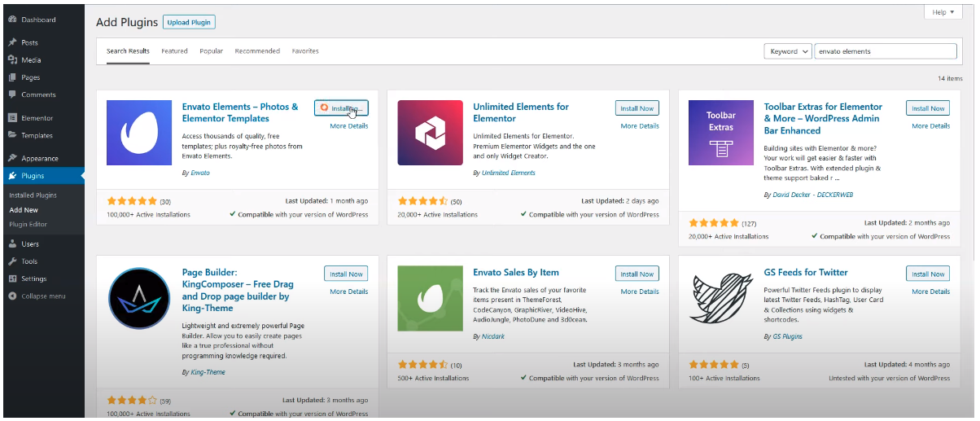Open the Page Builder KingComposer title
Viewport: 980px width, 421px height.
(238, 291)
